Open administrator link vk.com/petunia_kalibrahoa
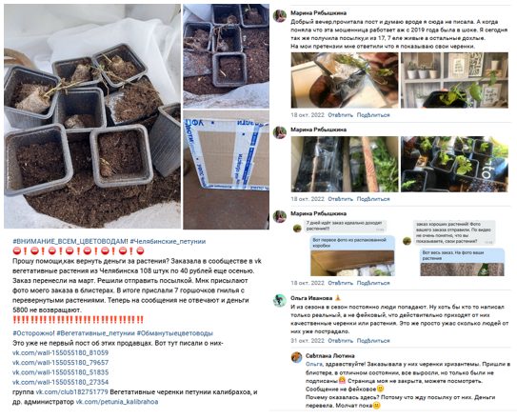This screenshot has height=420, width=517. [117, 402]
